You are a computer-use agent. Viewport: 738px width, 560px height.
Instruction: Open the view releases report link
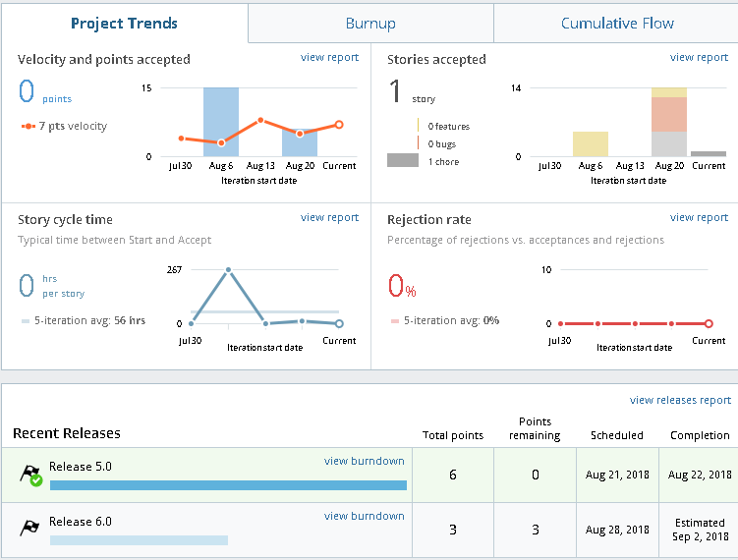coord(680,400)
